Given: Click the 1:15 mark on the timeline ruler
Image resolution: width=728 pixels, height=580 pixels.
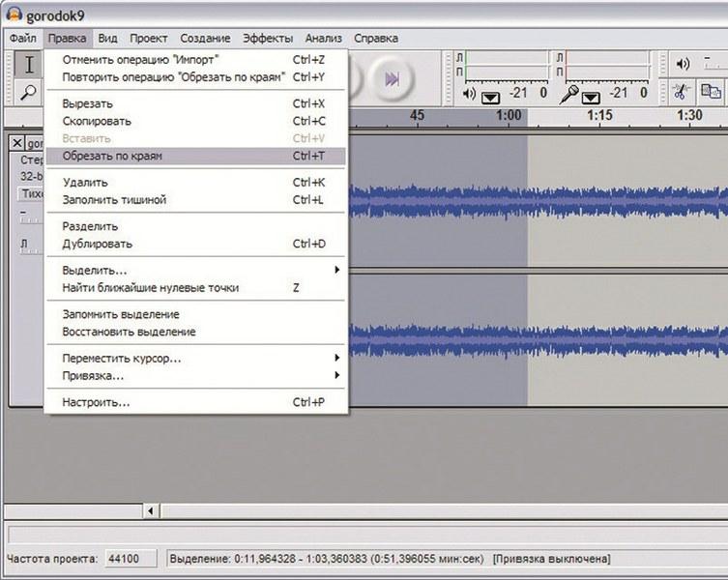Looking at the screenshot, I should point(599,115).
